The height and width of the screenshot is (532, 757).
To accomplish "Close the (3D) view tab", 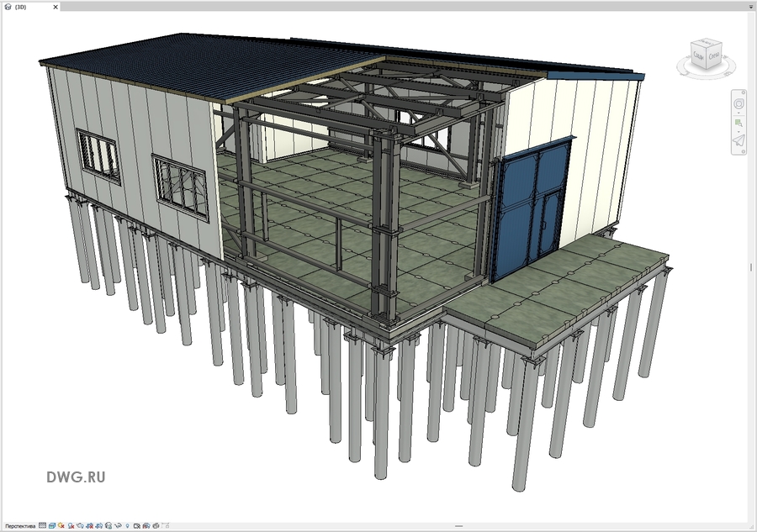I will pos(56,6).
